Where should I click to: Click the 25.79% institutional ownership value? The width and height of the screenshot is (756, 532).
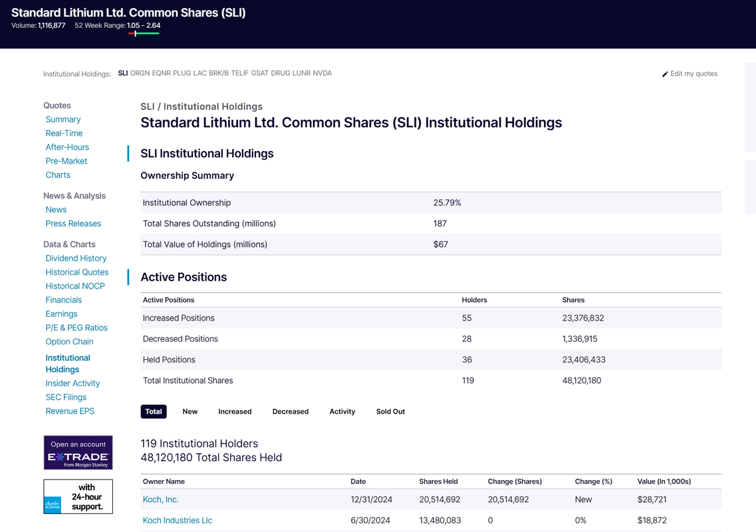(x=447, y=203)
